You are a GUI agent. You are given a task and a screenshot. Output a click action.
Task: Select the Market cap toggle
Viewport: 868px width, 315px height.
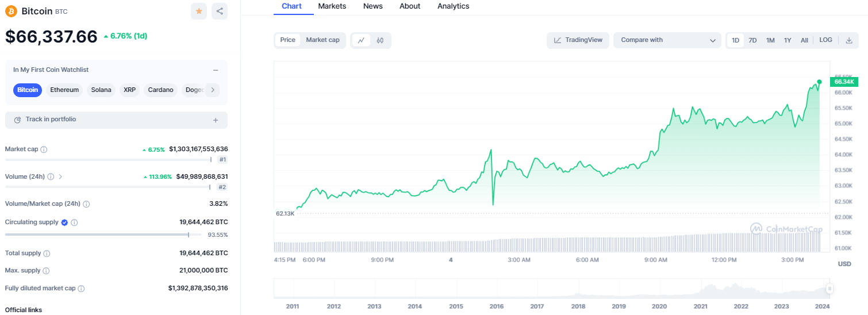[x=322, y=40]
